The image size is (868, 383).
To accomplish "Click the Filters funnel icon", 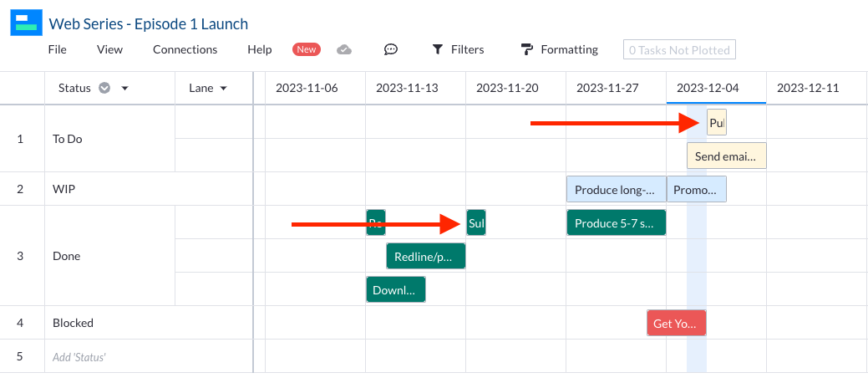I will (x=437, y=50).
